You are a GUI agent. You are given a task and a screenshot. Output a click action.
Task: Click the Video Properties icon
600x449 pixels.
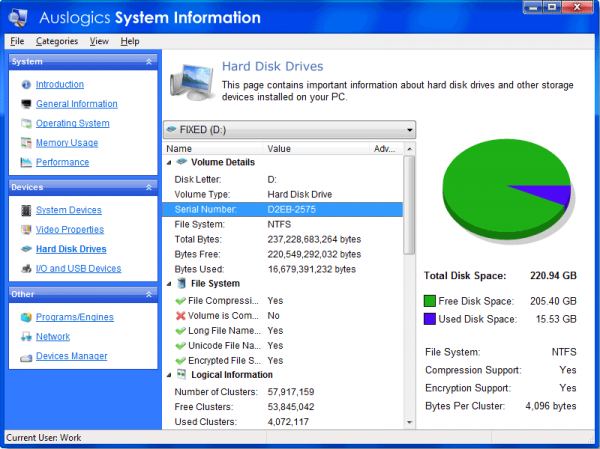click(x=26, y=230)
